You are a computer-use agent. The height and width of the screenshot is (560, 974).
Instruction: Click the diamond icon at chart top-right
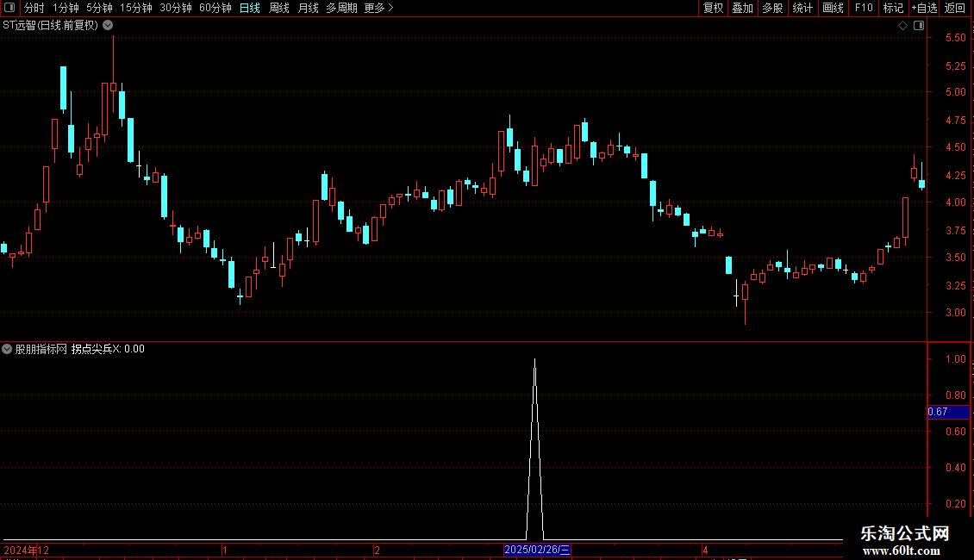[902, 26]
